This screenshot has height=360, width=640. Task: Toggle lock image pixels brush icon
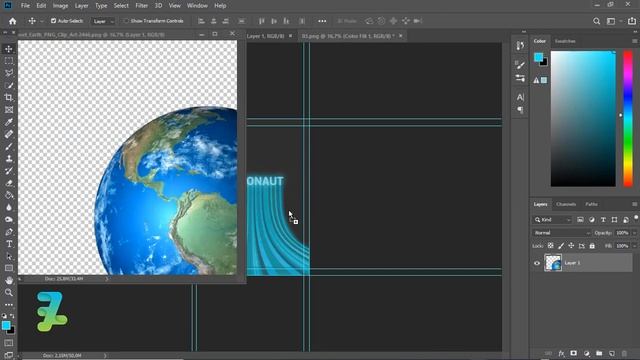pyautogui.click(x=561, y=246)
